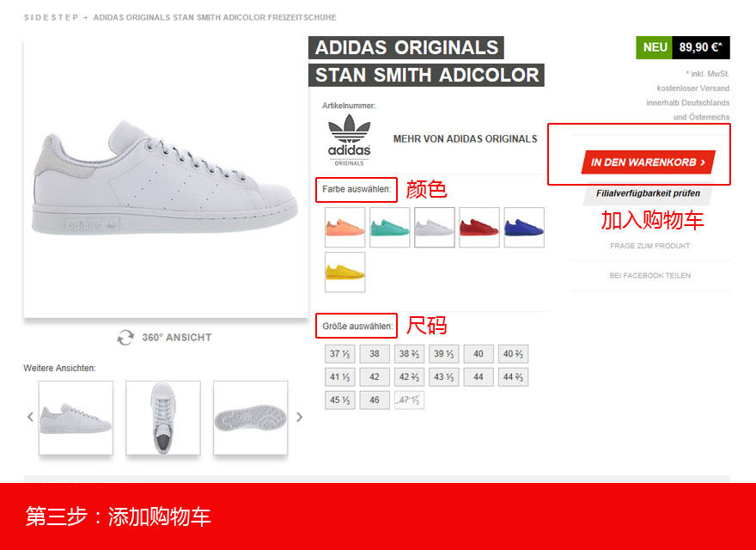Select shoe size 42
The width and height of the screenshot is (756, 550).
[x=375, y=376]
